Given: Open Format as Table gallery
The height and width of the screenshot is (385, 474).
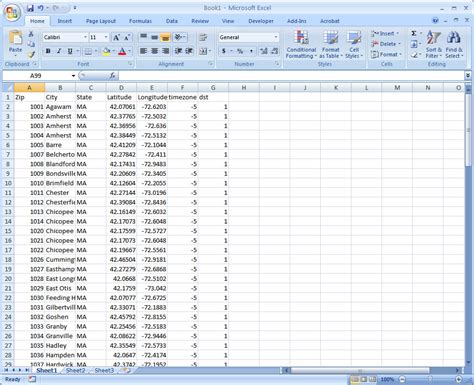Looking at the screenshot, I should (331, 44).
